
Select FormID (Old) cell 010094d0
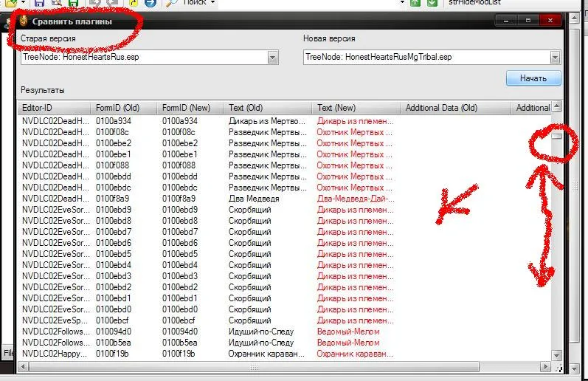(114, 332)
